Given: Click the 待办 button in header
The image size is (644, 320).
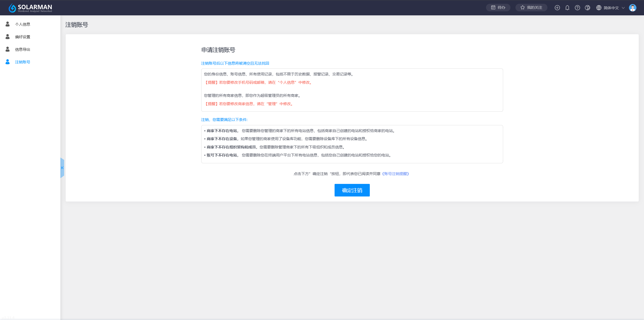Looking at the screenshot, I should (501, 8).
